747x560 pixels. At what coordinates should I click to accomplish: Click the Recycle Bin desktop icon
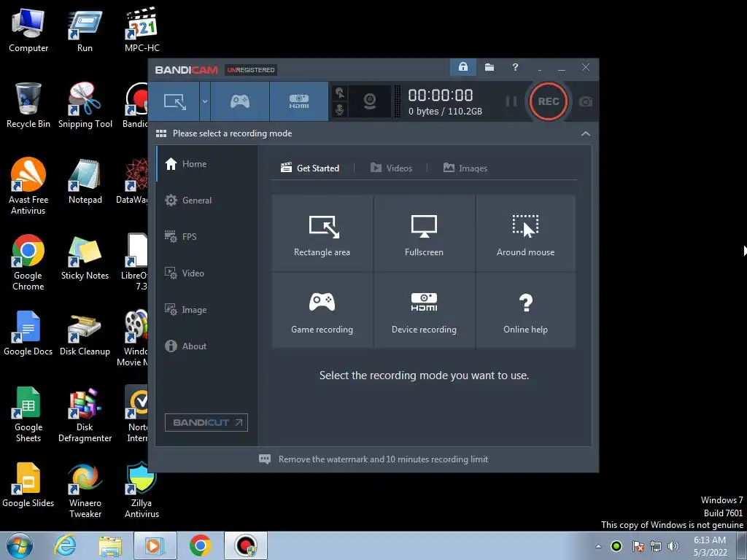coord(28,106)
